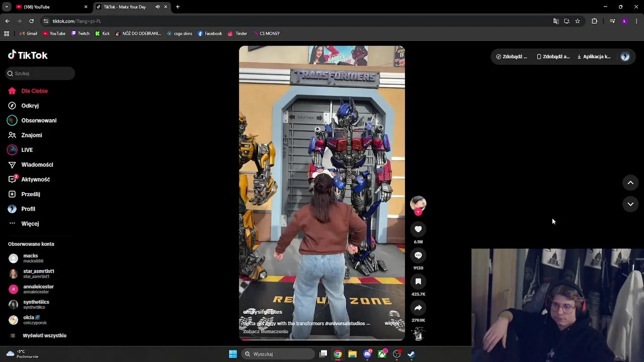Open the tab search dropdown arrow
Image resolution: width=644 pixels, height=362 pixels.
coord(7,7)
